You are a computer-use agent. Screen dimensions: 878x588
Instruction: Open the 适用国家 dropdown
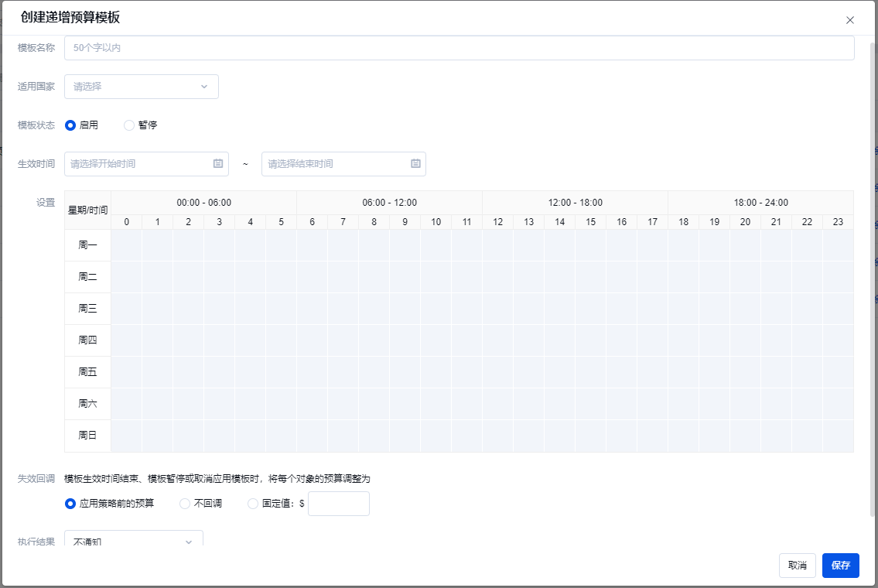[x=141, y=87]
